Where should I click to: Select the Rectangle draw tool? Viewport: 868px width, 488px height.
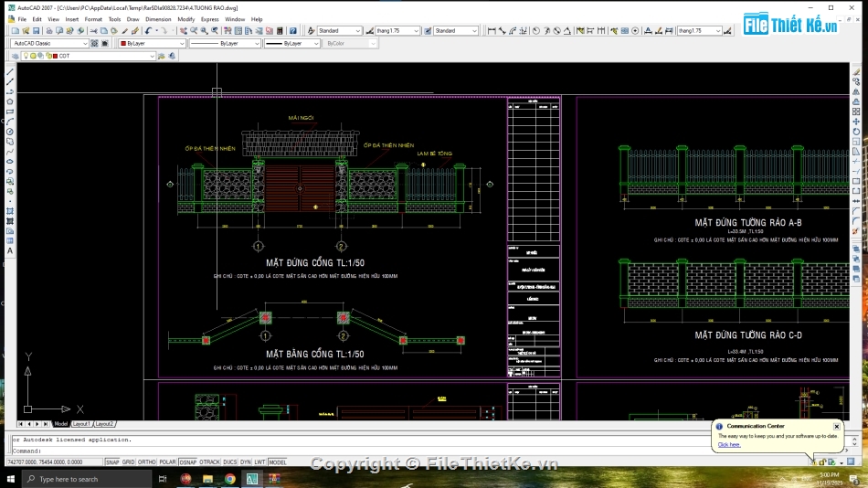point(10,111)
